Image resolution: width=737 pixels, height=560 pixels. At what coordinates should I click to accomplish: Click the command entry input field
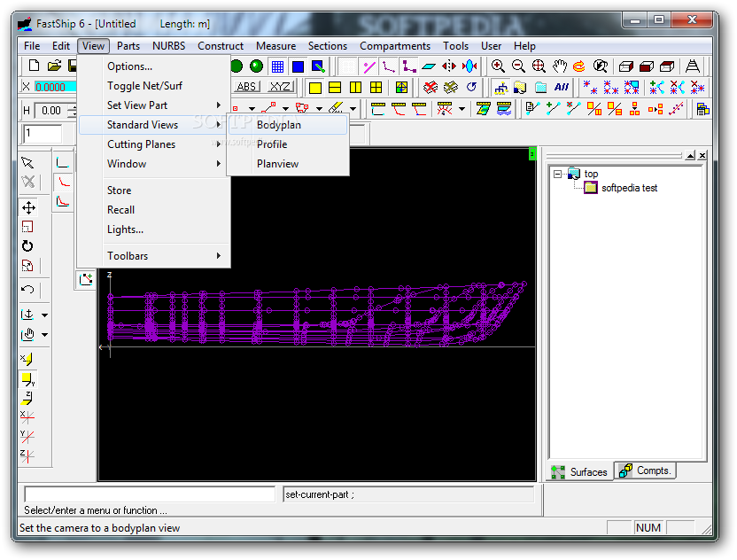pos(150,494)
